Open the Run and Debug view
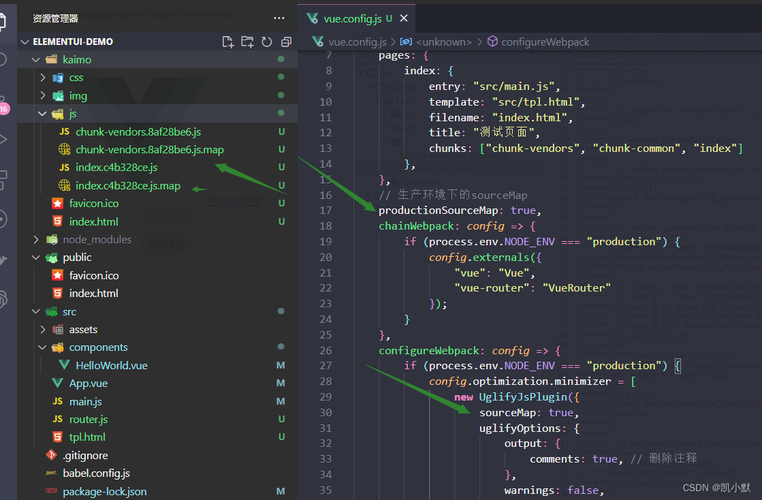 (4, 140)
